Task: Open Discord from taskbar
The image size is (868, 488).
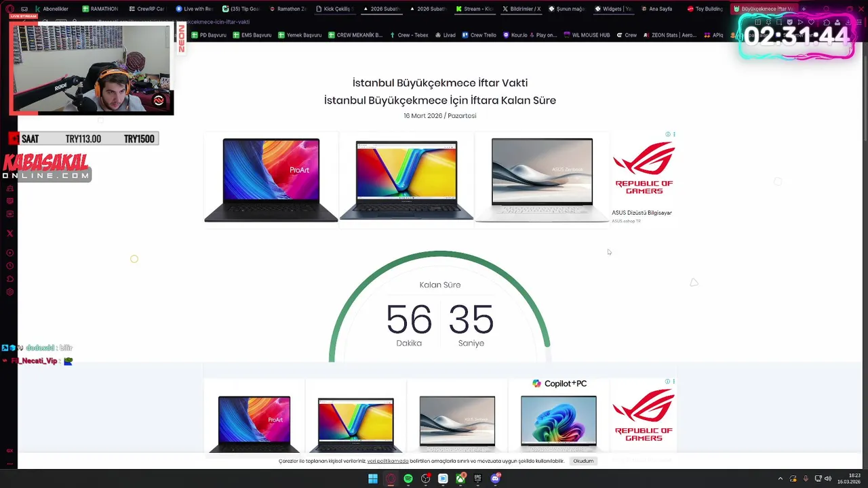Action: [x=495, y=479]
